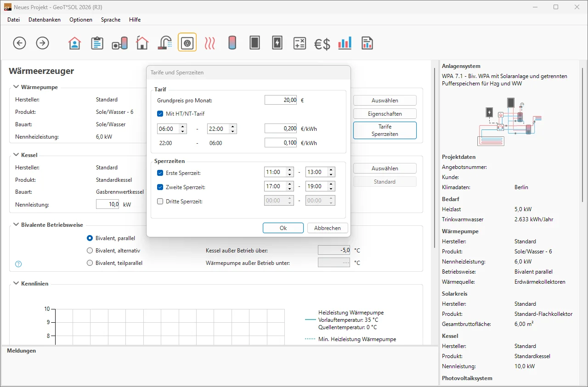Click the Grundpreis pro Monat input field

click(281, 100)
